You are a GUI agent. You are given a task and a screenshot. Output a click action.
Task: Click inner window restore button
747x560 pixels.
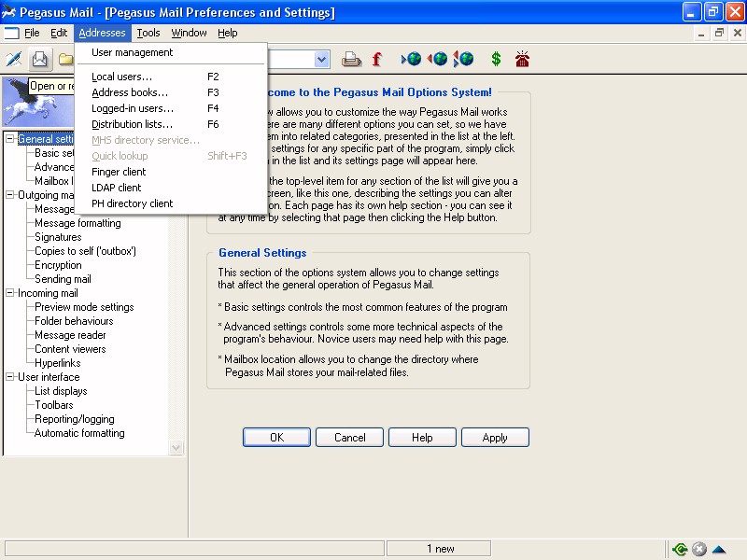tap(719, 33)
